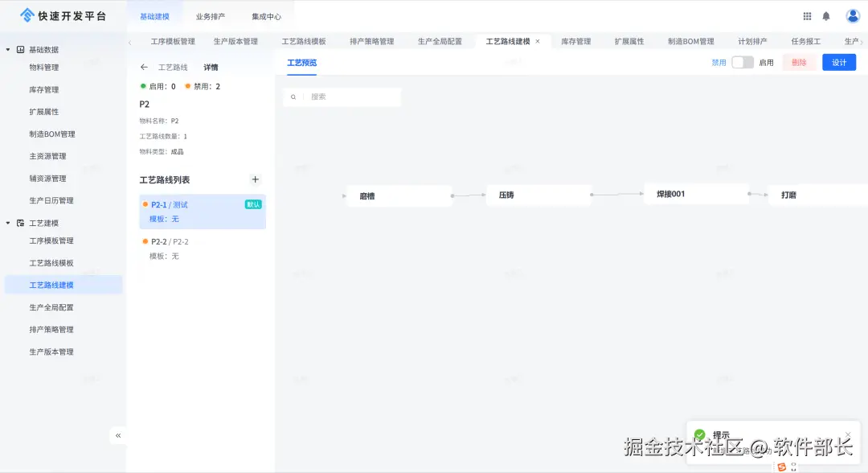Dismiss the 提示 notification popup
This screenshot has width=868, height=473.
pos(848,434)
